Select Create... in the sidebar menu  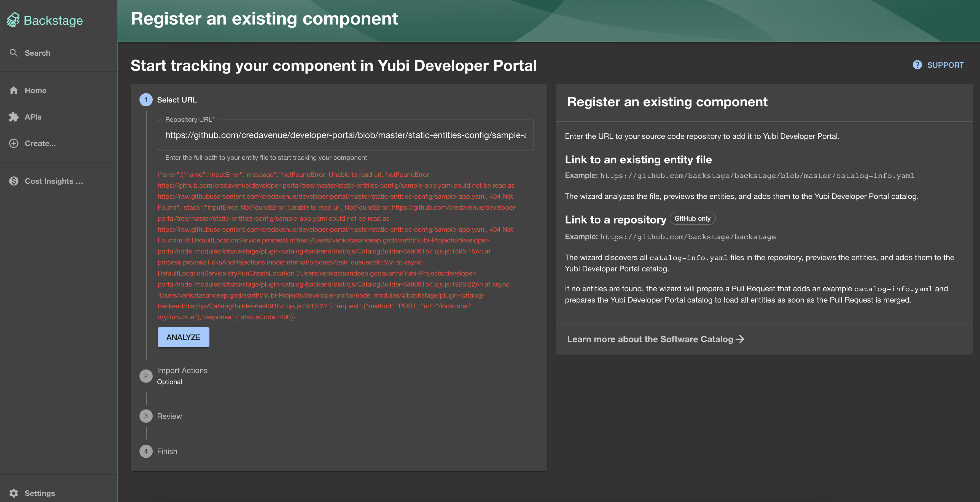coord(40,143)
